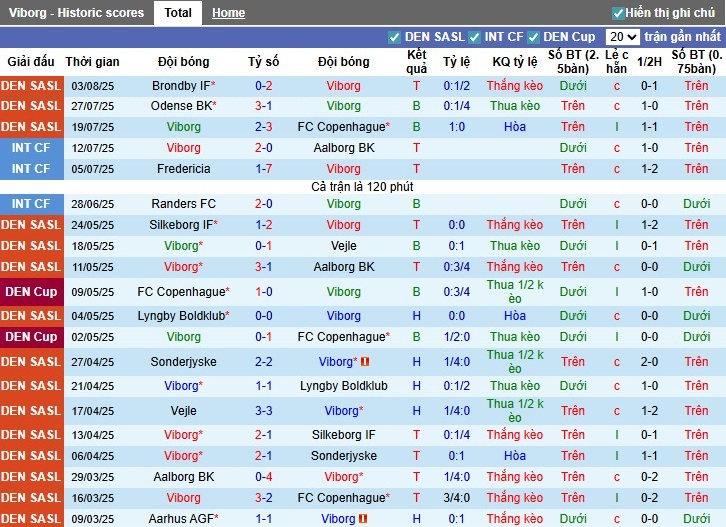
Task: Select the KQ tỷ lệ column header
Action: pos(514,62)
